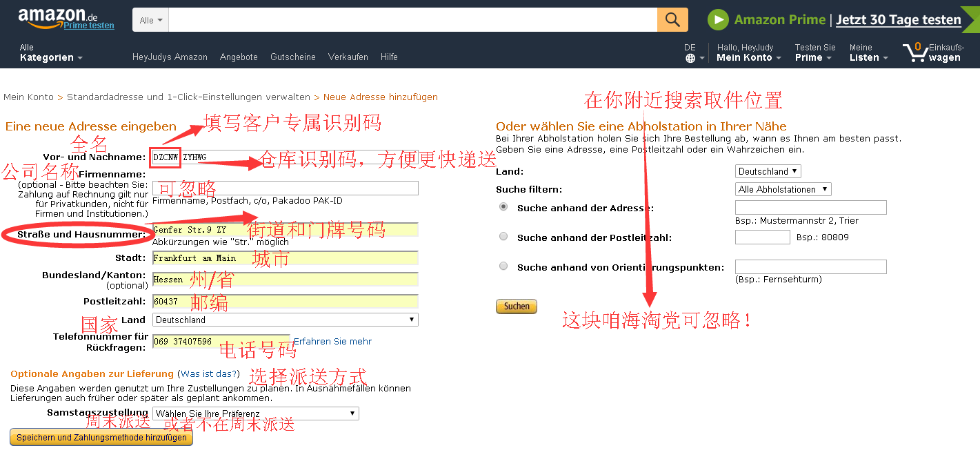Open the DE language globe selector

[x=694, y=53]
